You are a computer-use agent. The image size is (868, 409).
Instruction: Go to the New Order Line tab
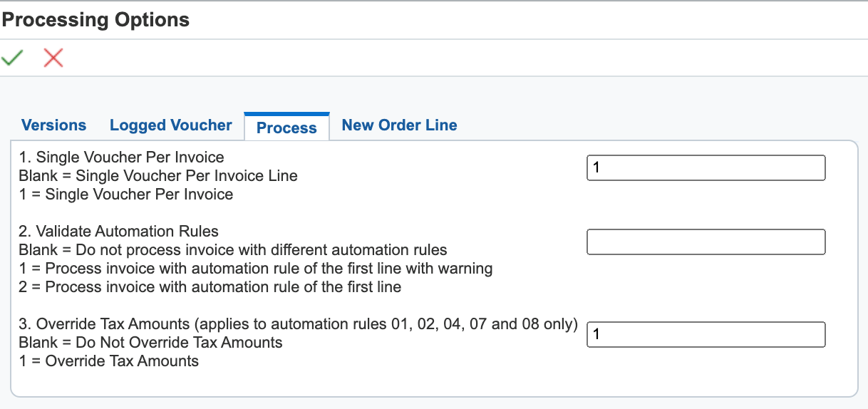coord(400,125)
